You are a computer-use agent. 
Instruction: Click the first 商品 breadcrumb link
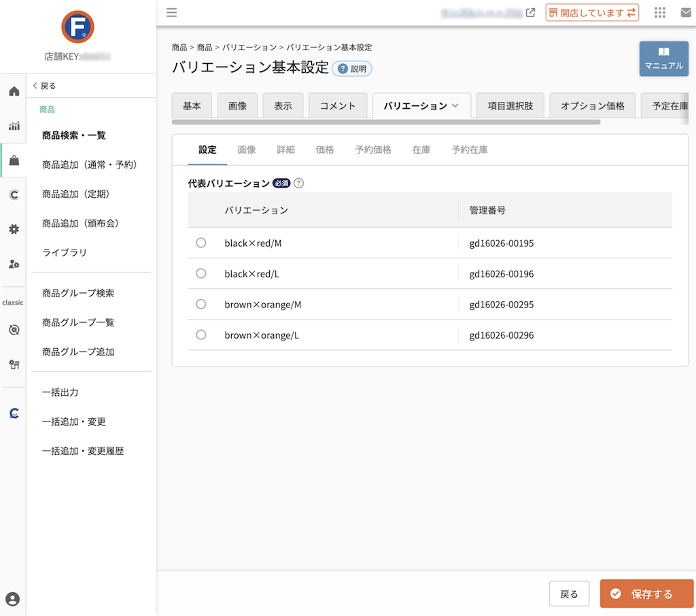(179, 47)
